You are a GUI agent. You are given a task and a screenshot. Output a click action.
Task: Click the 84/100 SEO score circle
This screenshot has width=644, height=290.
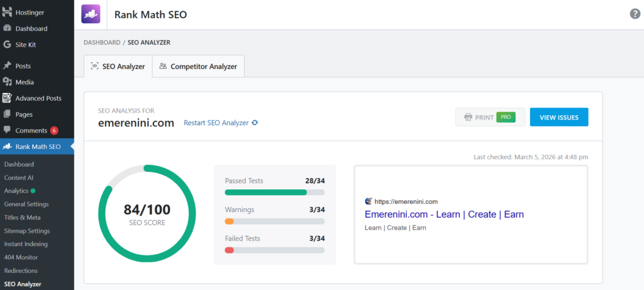click(x=147, y=214)
